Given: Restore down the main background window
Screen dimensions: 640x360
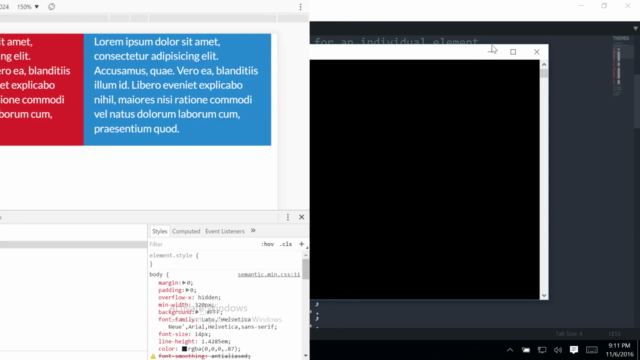Looking at the screenshot, I should click(604, 6).
